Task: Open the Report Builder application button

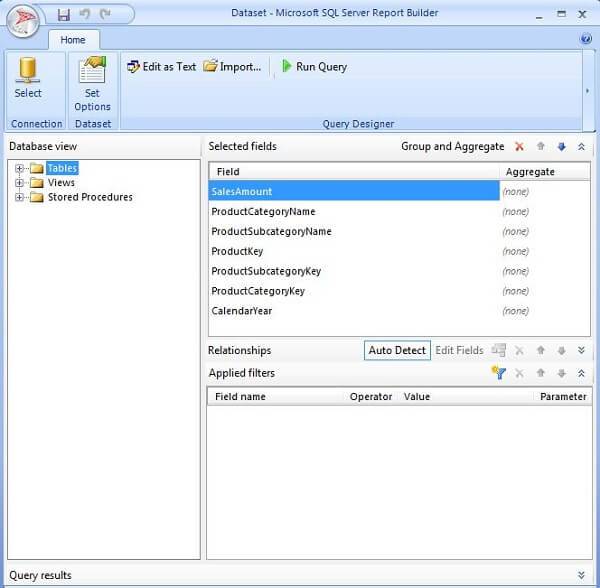Action: (x=23, y=20)
